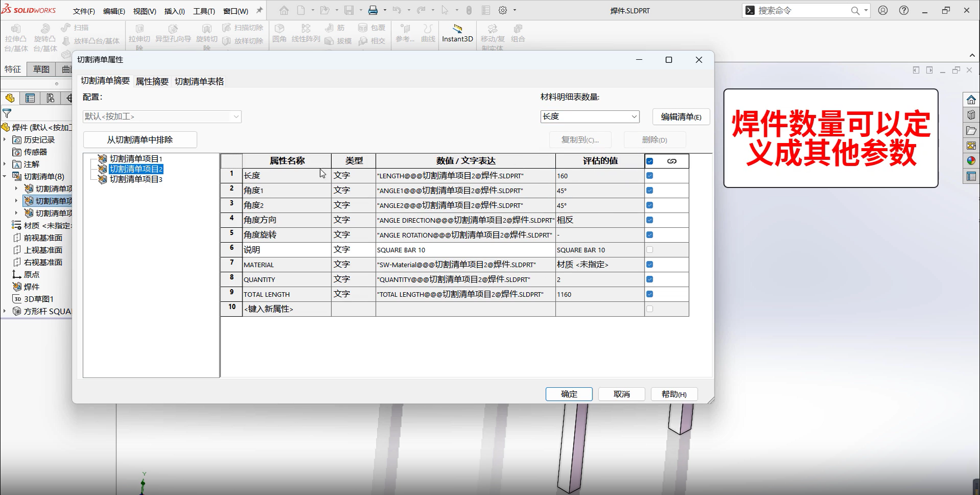The width and height of the screenshot is (980, 495).
Task: Click the filter funnel icon in the tree
Action: [7, 113]
